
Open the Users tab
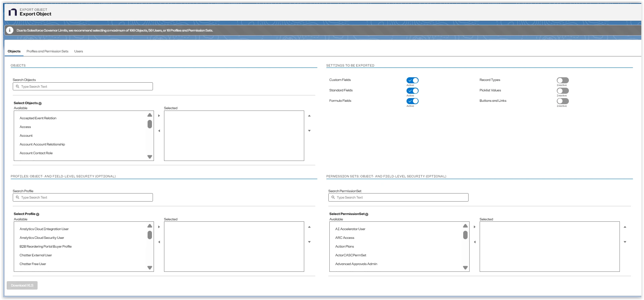pos(78,51)
